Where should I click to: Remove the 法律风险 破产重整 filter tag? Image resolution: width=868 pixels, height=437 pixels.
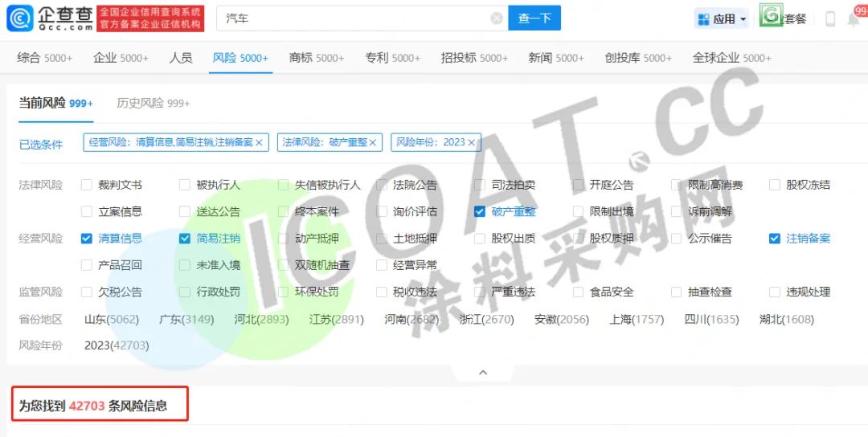point(375,142)
